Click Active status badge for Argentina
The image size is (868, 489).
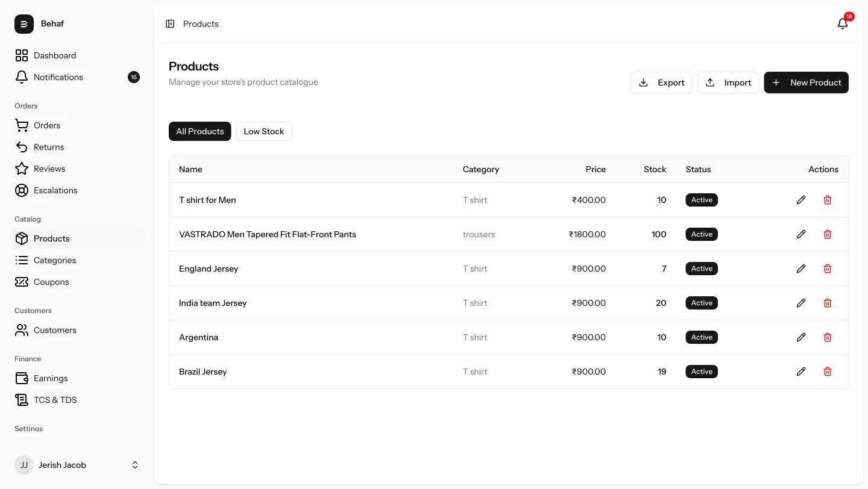[702, 337]
